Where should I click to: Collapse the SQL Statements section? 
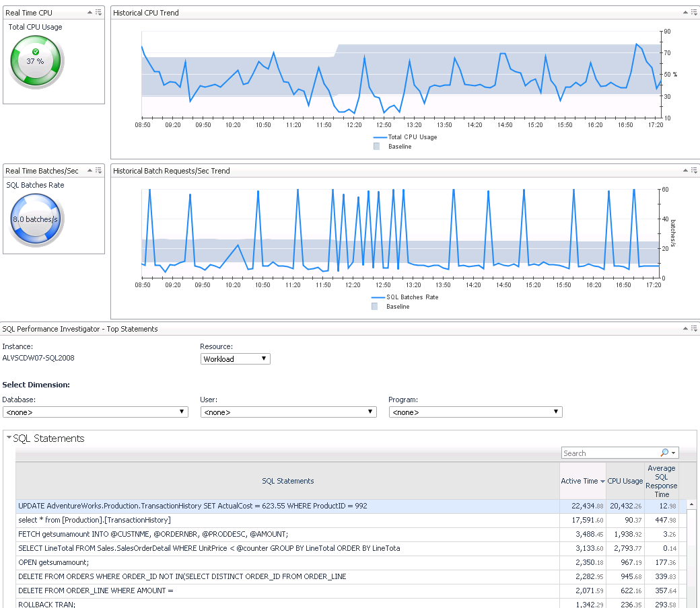pos(9,439)
